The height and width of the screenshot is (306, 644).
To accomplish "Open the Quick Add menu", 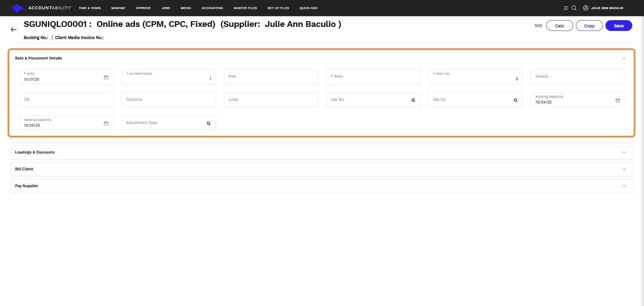I will (308, 8).
